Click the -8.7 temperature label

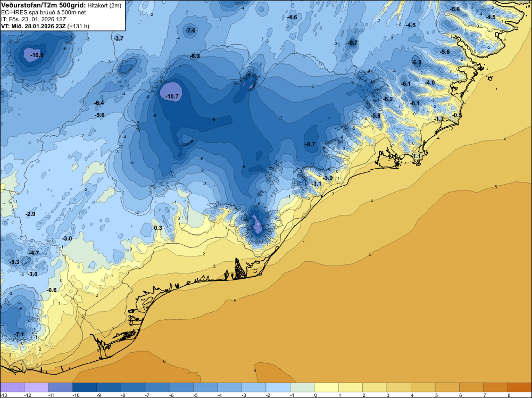310,144
